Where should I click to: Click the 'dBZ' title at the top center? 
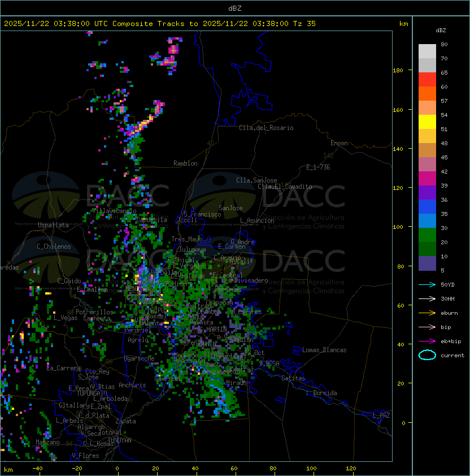(x=235, y=8)
